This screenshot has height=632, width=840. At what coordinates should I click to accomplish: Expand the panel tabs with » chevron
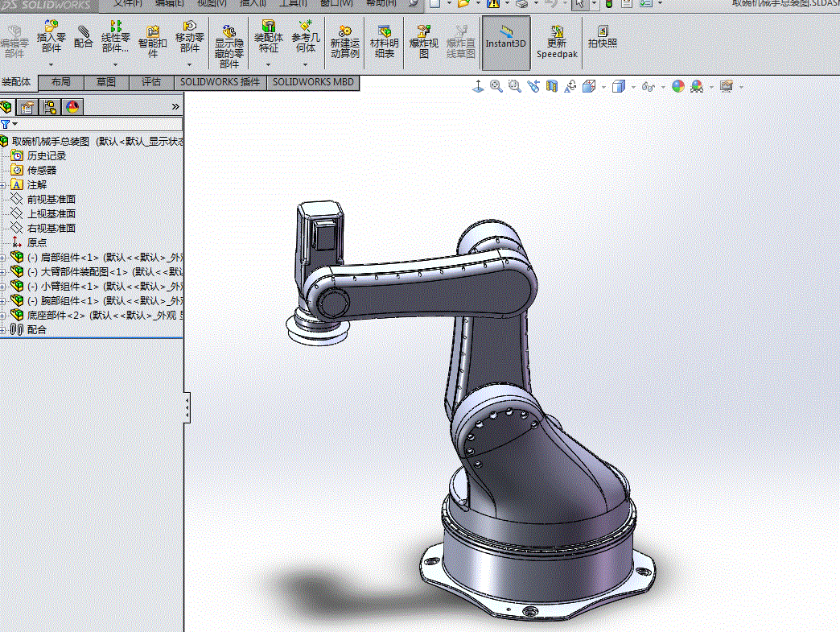pyautogui.click(x=175, y=106)
